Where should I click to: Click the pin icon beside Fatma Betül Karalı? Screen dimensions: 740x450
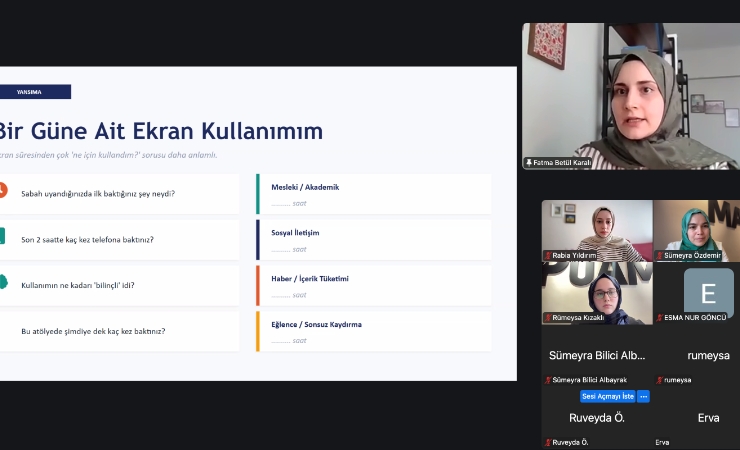coord(529,162)
